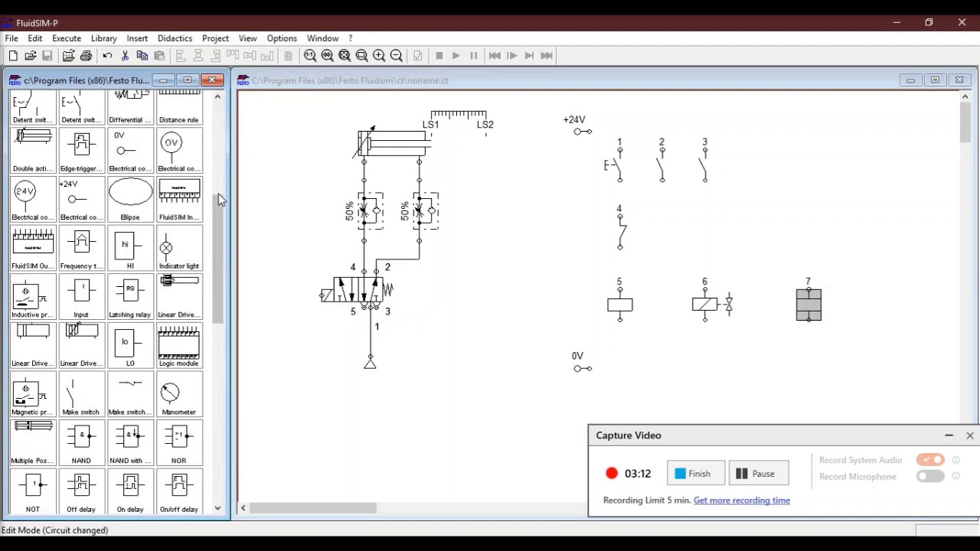Select the On delay library component
Screen dimensions: 980x551
pyautogui.click(x=130, y=492)
